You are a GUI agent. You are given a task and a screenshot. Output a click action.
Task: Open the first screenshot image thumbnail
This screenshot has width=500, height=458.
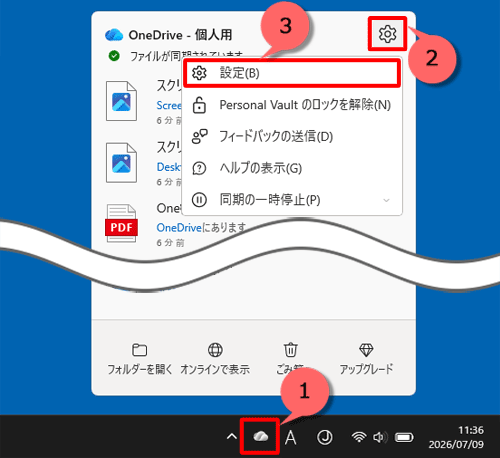click(121, 101)
